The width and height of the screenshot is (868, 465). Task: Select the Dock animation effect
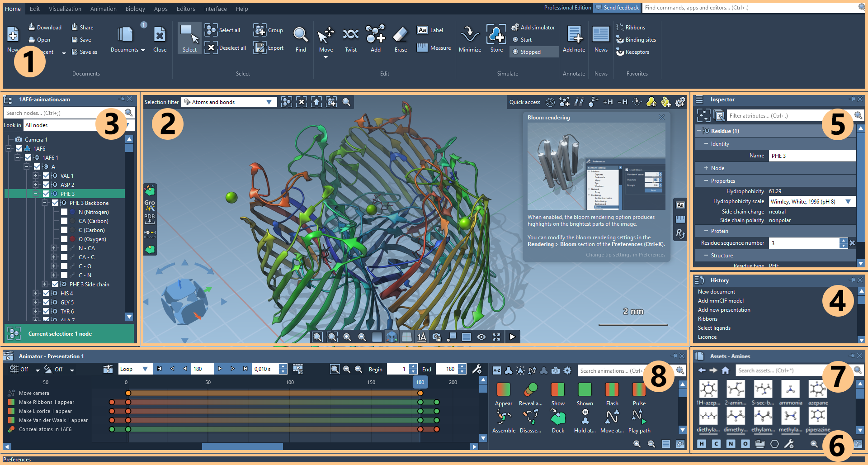558,418
